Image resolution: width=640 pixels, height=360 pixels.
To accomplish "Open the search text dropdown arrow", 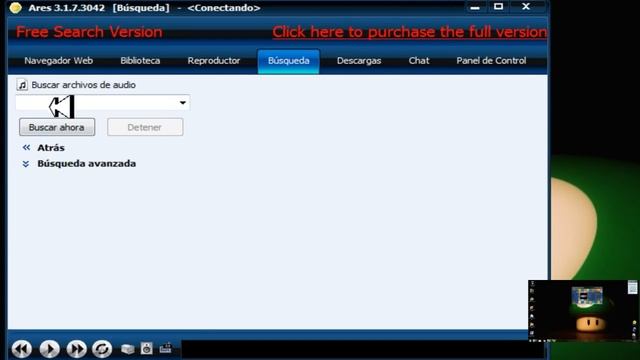I will pos(183,102).
